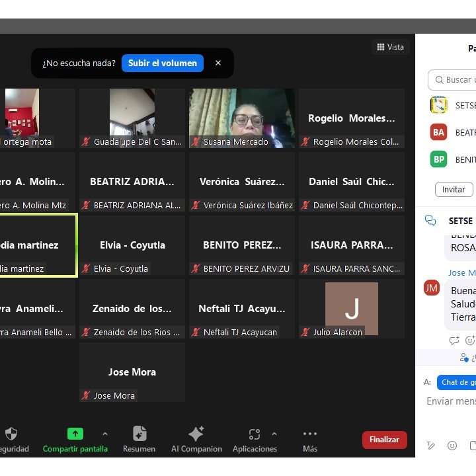Open the Más three-dots menu
The image size is (476, 476).
pyautogui.click(x=310, y=434)
